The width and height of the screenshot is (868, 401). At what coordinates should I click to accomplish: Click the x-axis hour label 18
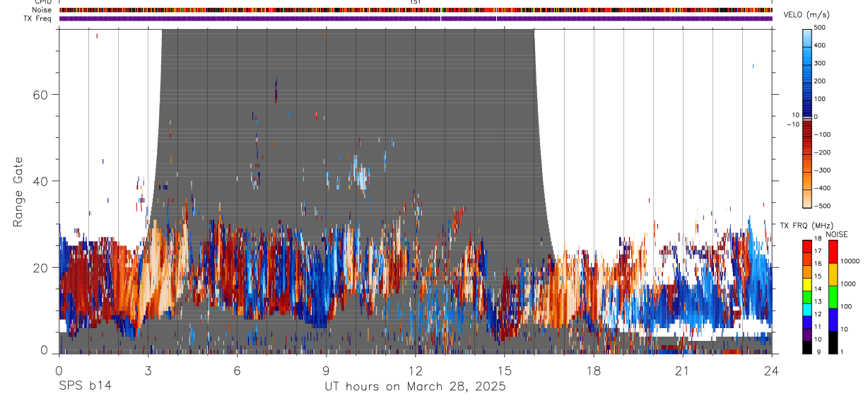pyautogui.click(x=593, y=370)
